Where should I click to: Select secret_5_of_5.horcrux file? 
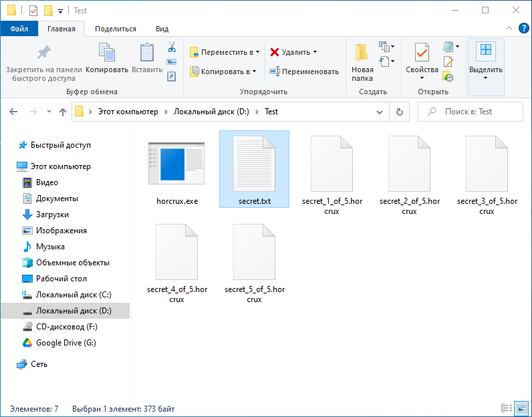[255, 263]
